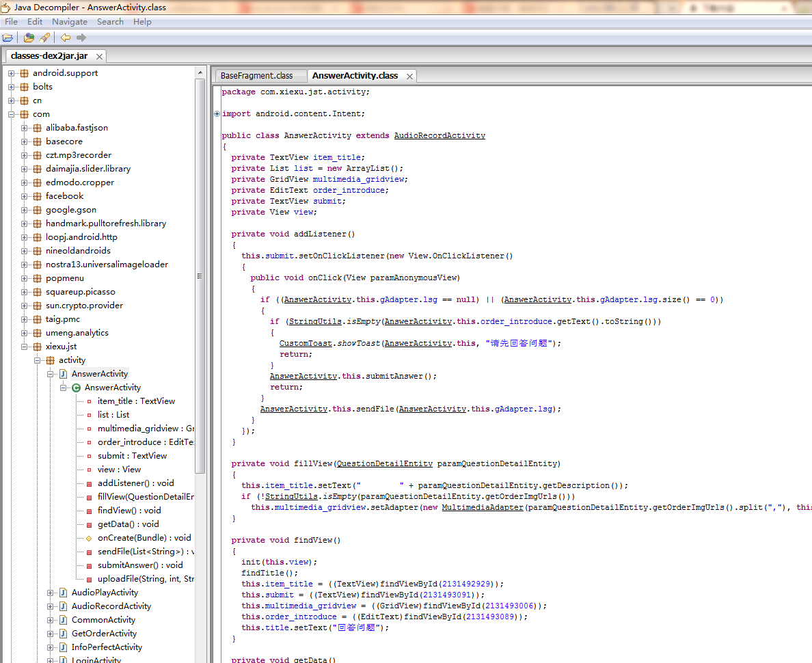Click the Open Type toolbar icon
812x663 pixels.
pyautogui.click(x=29, y=38)
